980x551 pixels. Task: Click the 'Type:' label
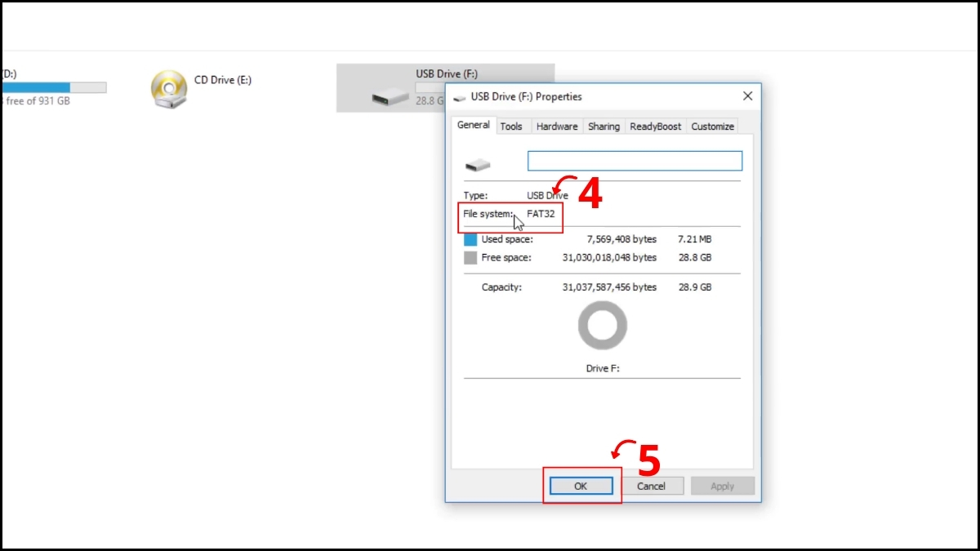(475, 196)
